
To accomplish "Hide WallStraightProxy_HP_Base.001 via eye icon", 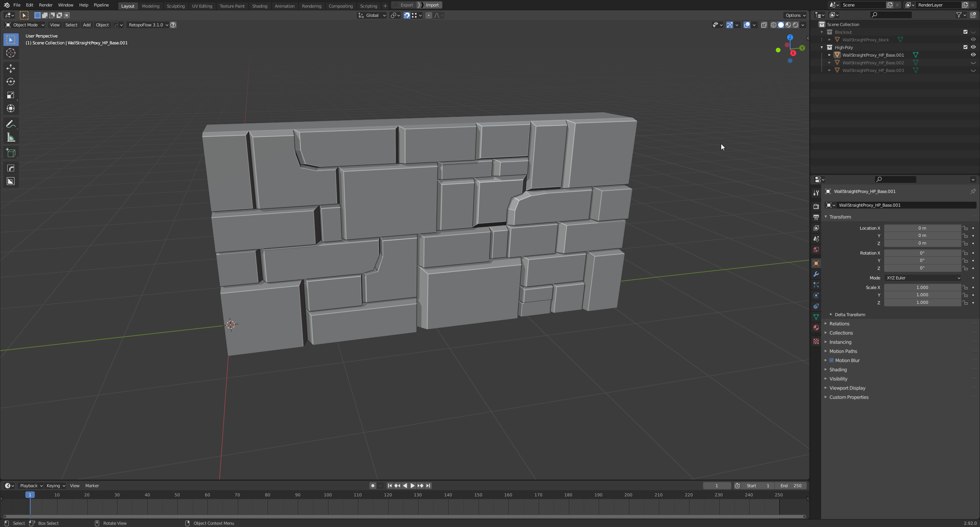I will point(973,55).
